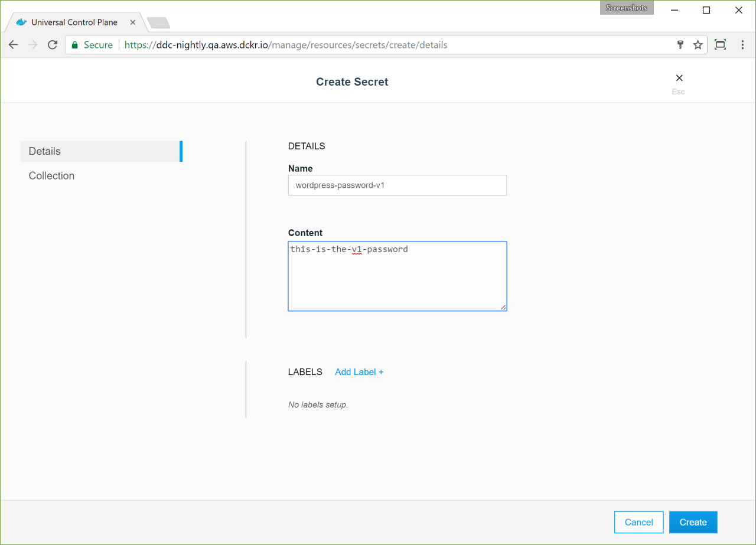
Task: Bookmark this page with star icon
Action: click(698, 45)
